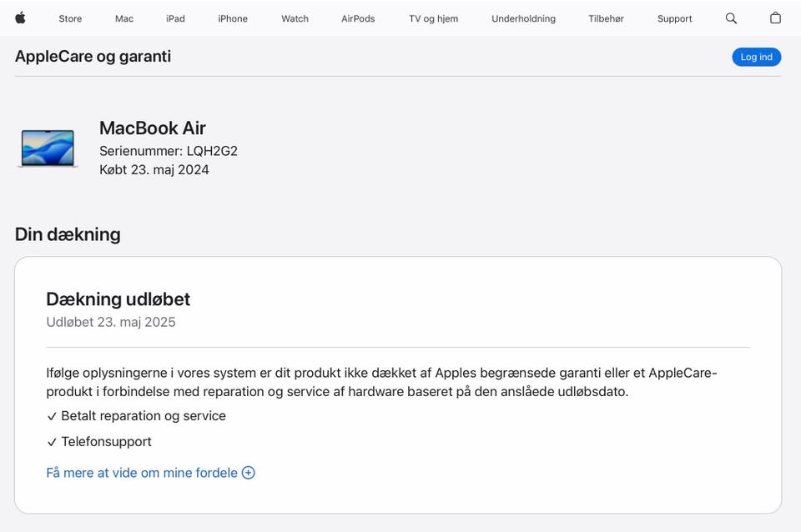
Task: Click the plus circle icon beside fordele
Action: (249, 473)
